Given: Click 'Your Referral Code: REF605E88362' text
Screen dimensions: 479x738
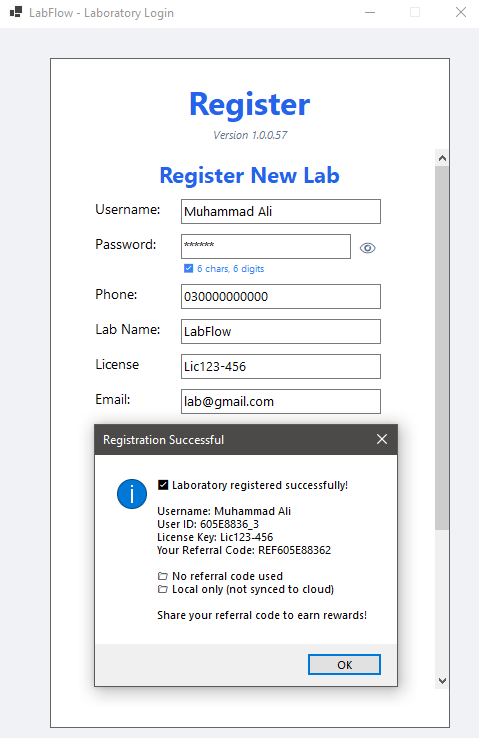Looking at the screenshot, I should (x=244, y=550).
